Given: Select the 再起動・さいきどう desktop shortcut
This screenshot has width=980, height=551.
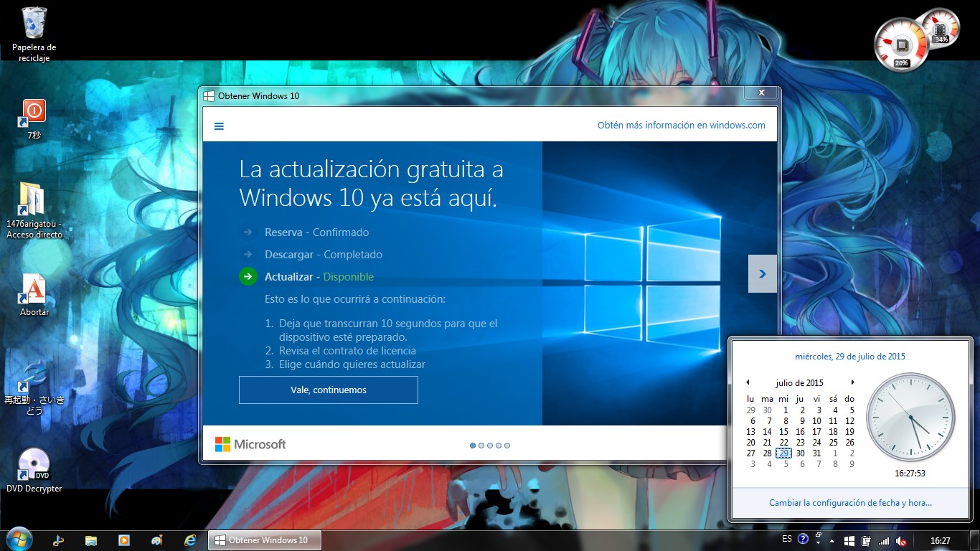Looking at the screenshot, I should 34,389.
